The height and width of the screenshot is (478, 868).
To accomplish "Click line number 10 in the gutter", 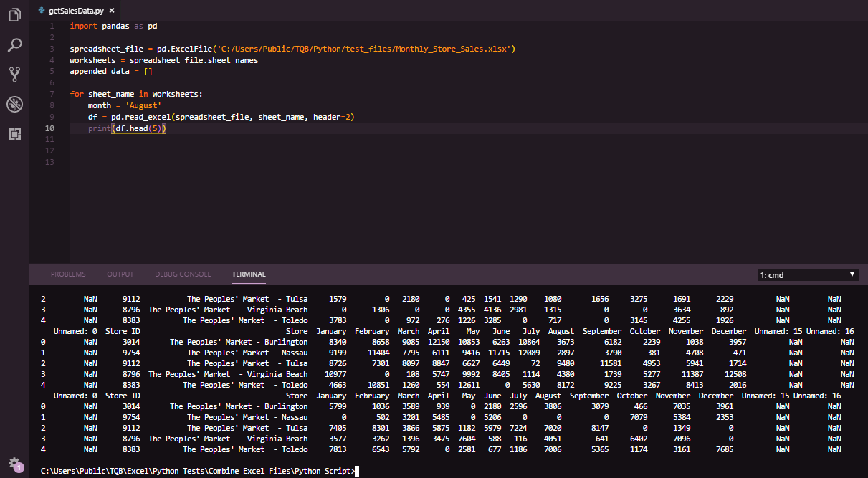I will 49,128.
